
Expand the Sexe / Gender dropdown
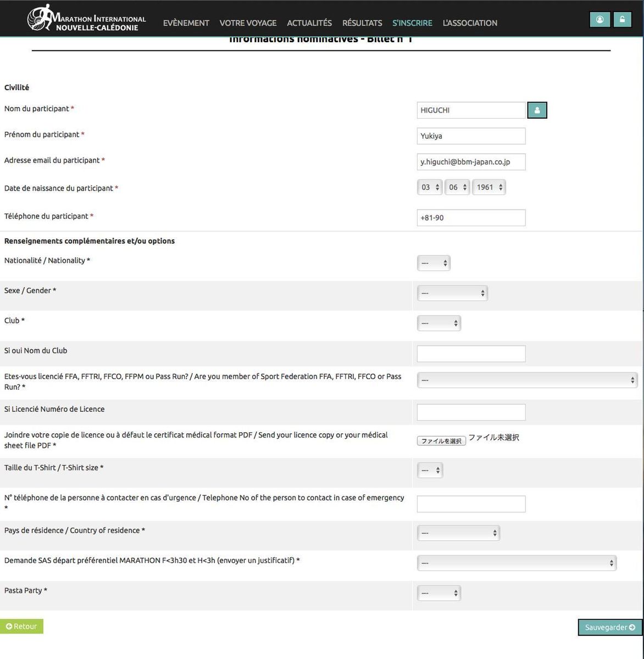click(x=452, y=293)
